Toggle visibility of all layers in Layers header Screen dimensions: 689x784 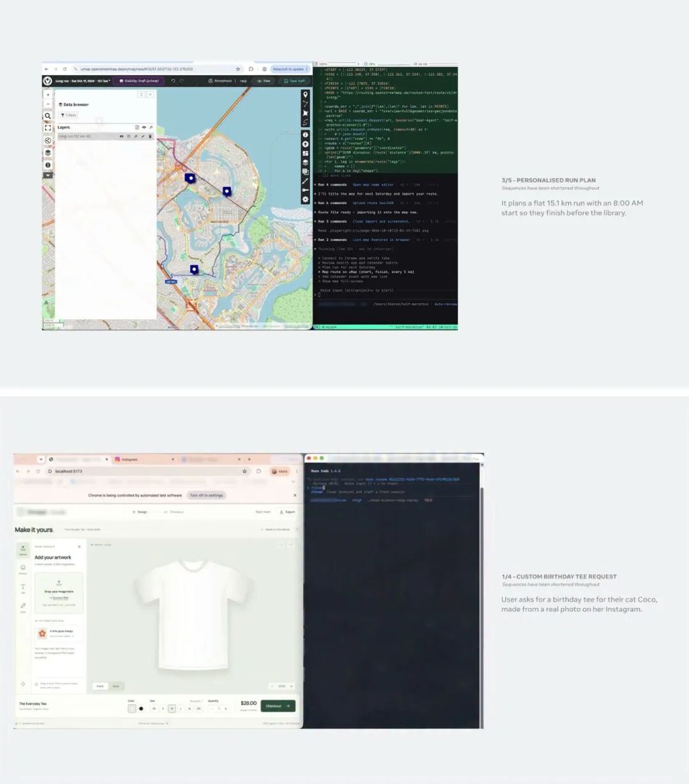144,128
